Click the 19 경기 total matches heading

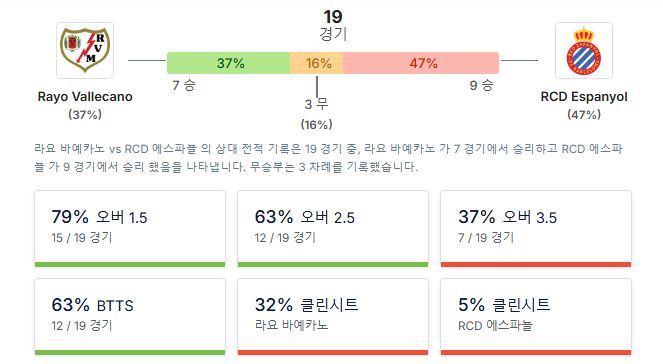(x=333, y=25)
